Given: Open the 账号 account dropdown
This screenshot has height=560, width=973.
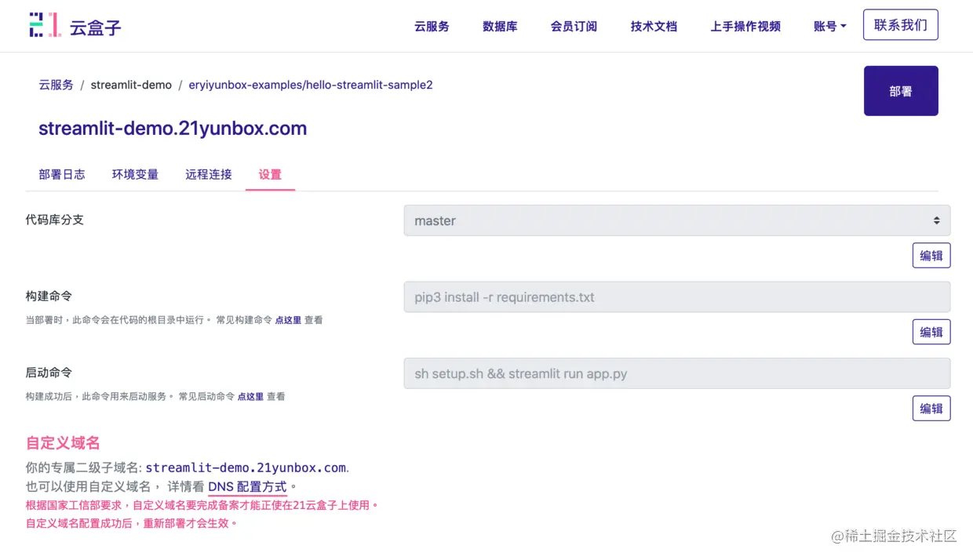Looking at the screenshot, I should (x=829, y=25).
